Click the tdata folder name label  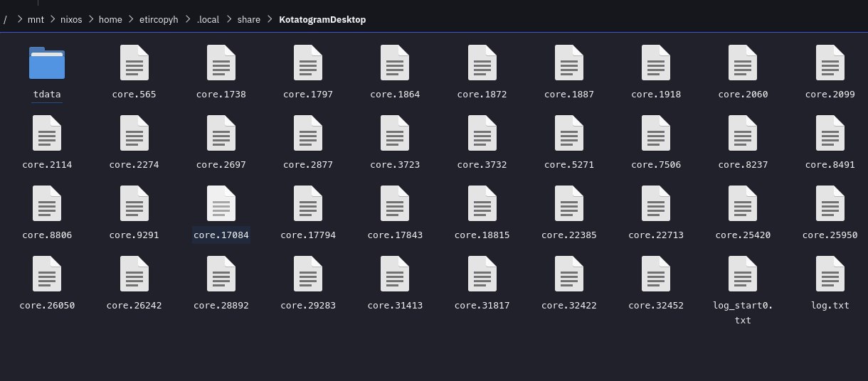[x=47, y=94]
